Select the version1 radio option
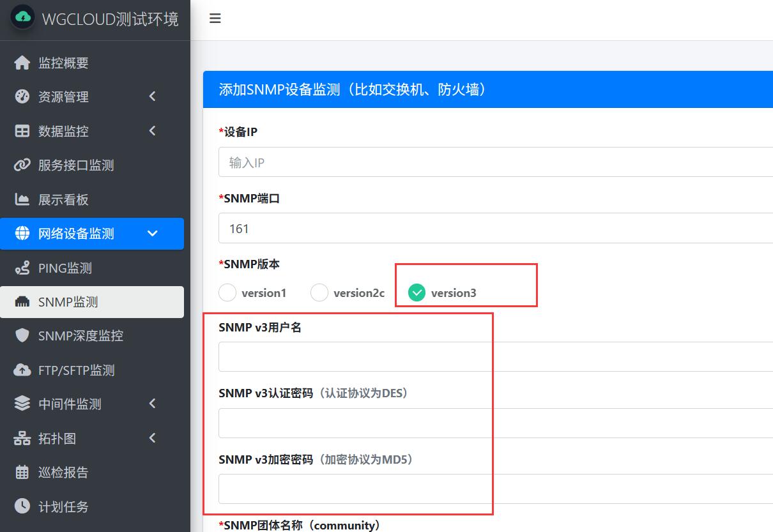Screen dimensions: 773x532 227,293
